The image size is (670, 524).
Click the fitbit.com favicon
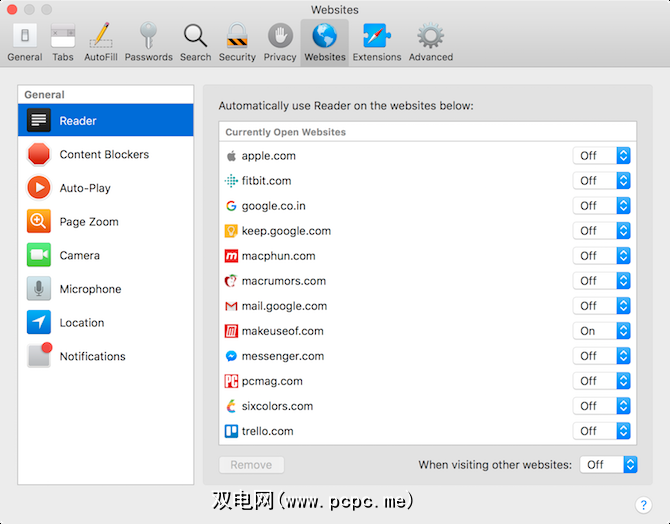point(231,181)
